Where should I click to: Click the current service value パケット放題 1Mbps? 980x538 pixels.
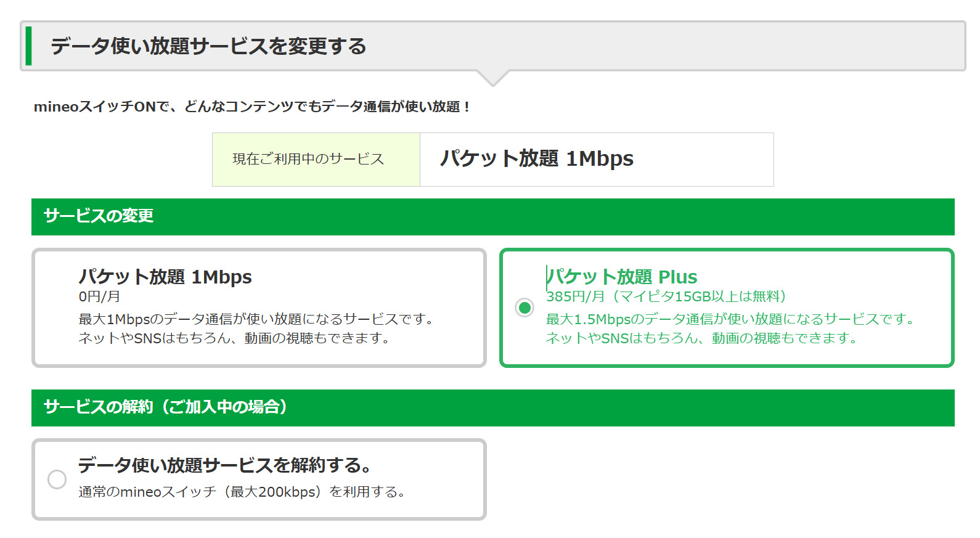[x=536, y=159]
